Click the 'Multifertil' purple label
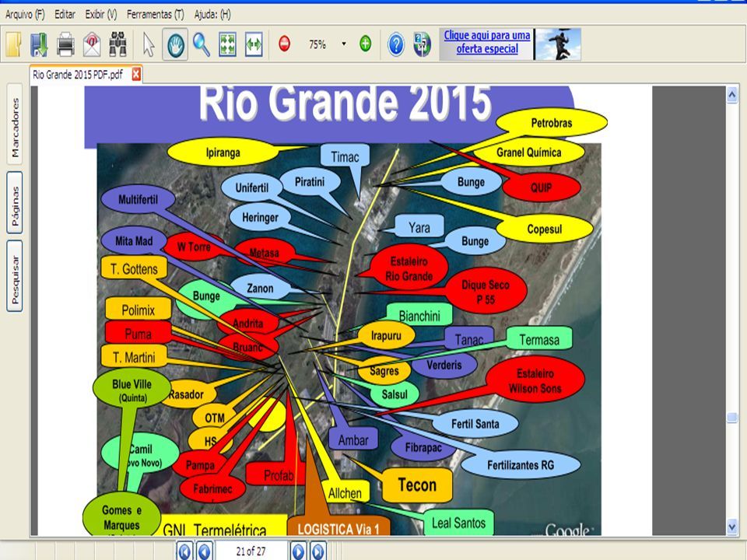 (139, 200)
